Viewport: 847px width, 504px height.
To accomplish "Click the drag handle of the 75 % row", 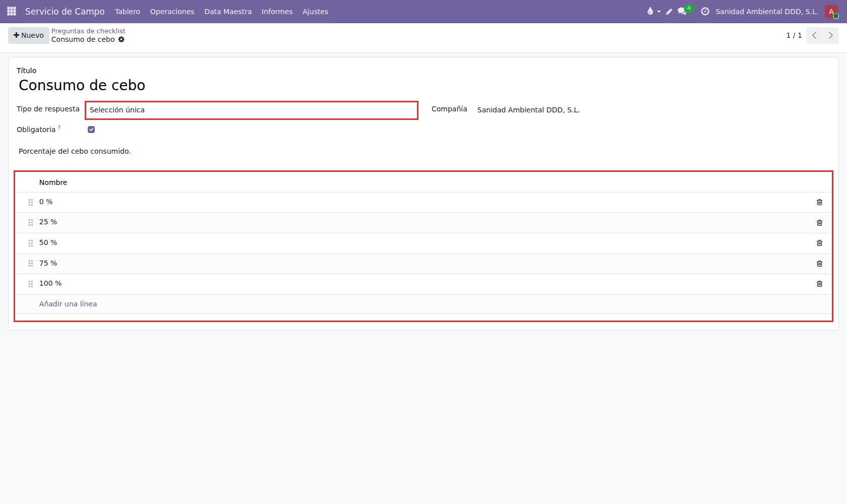I will [x=31, y=264].
